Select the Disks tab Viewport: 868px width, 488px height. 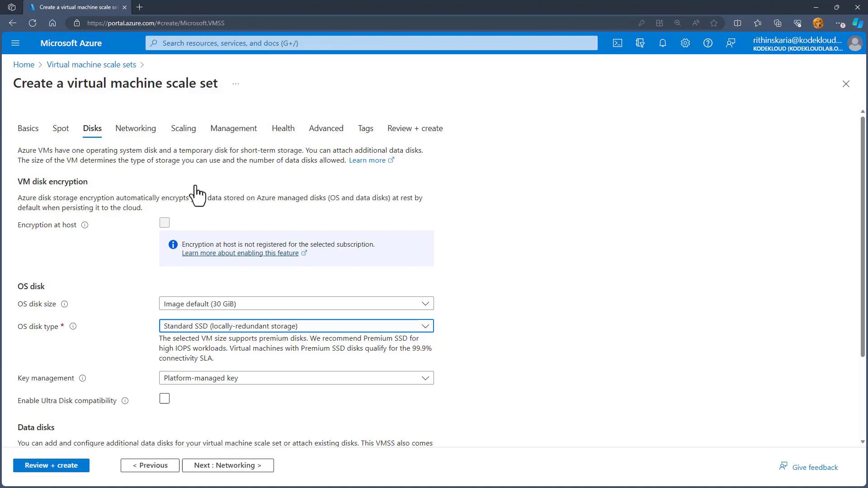(92, 128)
